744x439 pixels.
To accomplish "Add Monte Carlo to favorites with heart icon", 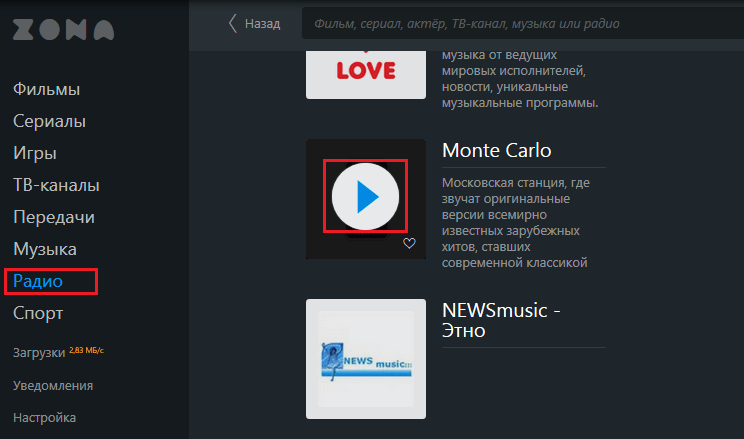I will point(409,243).
